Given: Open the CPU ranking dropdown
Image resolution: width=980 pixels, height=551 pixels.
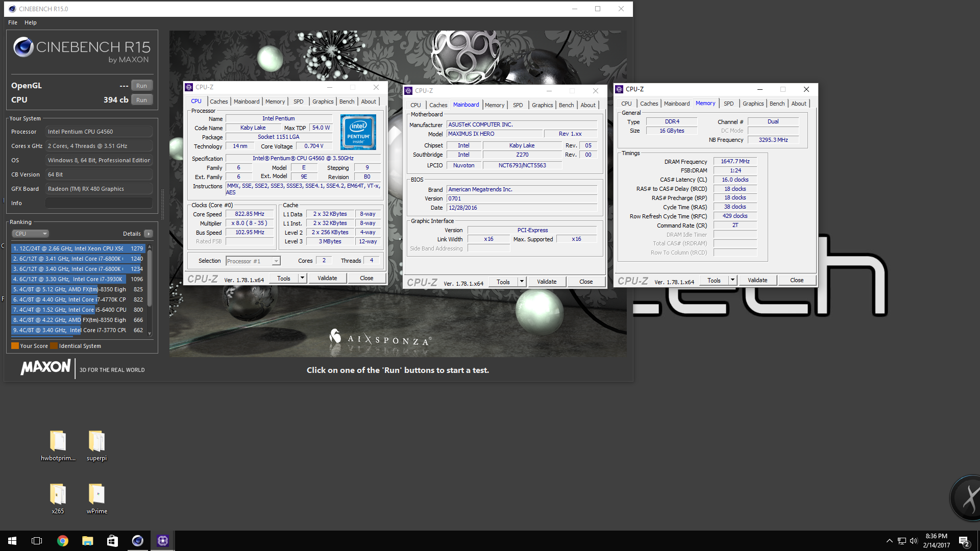Looking at the screenshot, I should pyautogui.click(x=30, y=234).
